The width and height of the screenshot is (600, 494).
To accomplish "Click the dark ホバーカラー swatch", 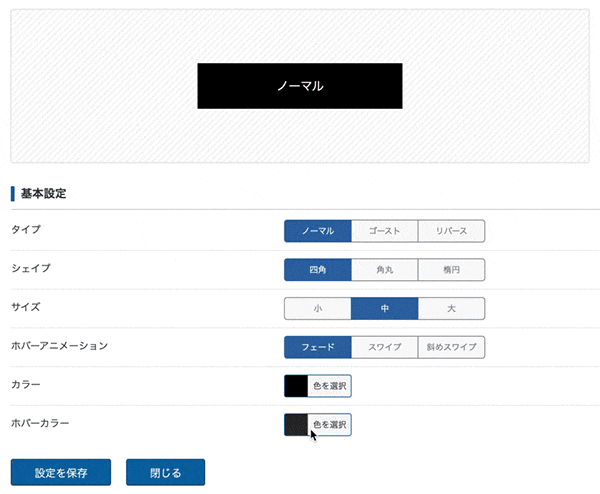I will tap(296, 425).
